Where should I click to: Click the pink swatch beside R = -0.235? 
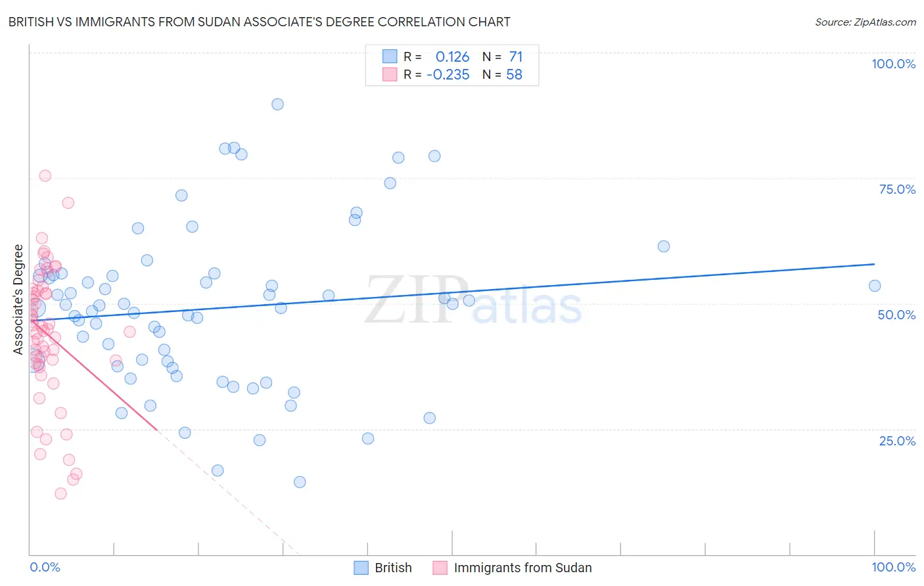tap(390, 74)
